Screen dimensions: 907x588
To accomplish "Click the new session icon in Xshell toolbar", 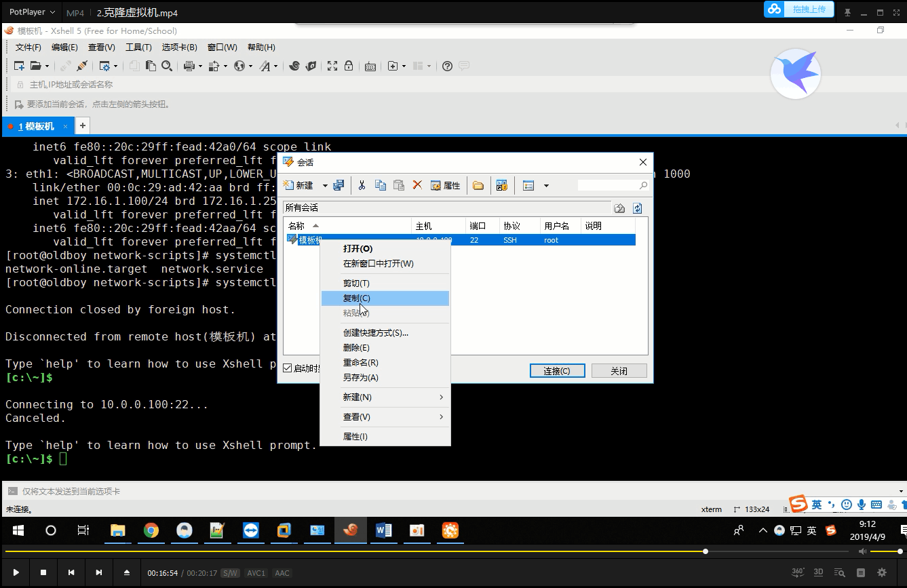I will [x=19, y=66].
